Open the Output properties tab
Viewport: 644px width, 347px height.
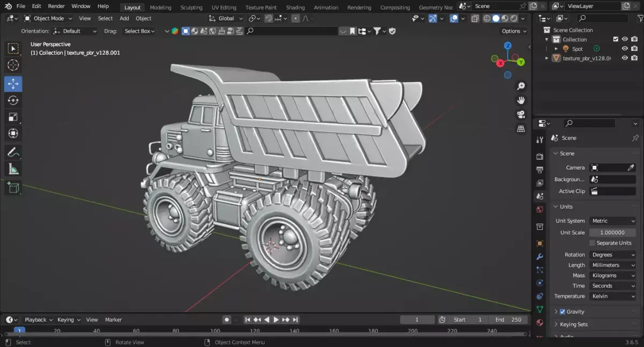540,170
